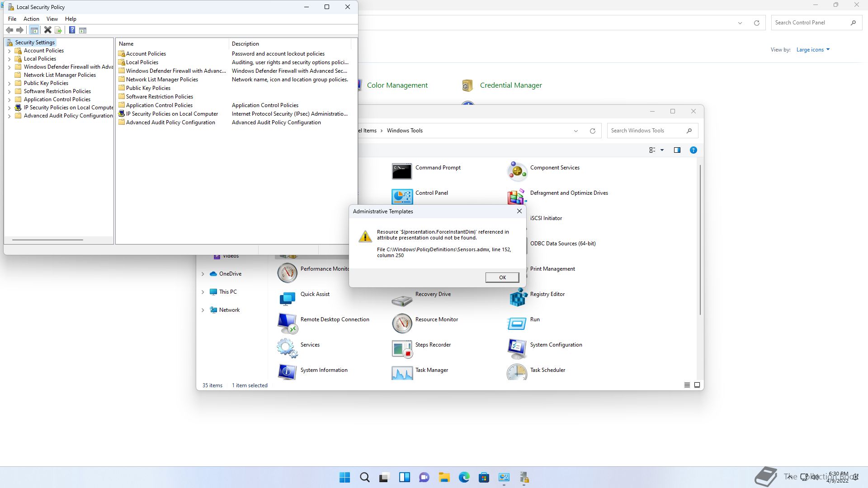868x488 pixels.
Task: Click the Windows Tools vertical scrollbar
Action: (700, 239)
